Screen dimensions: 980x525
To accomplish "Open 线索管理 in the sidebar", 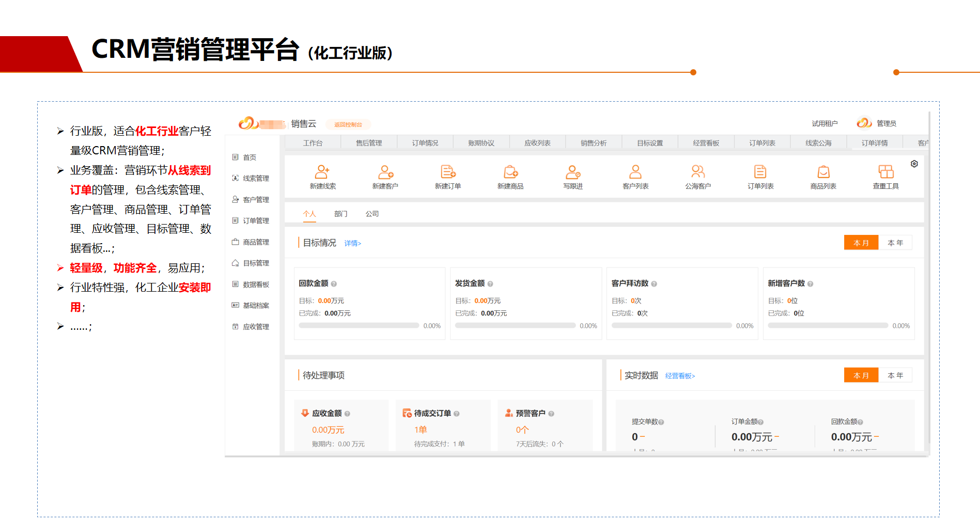I will [x=251, y=179].
